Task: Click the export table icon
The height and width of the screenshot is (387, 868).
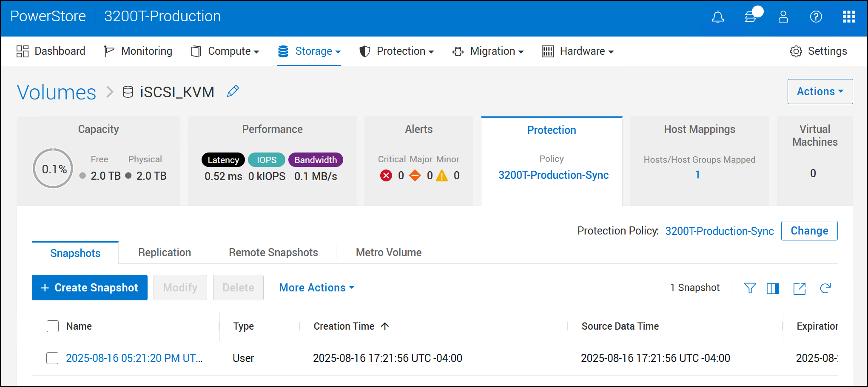Action: (800, 288)
